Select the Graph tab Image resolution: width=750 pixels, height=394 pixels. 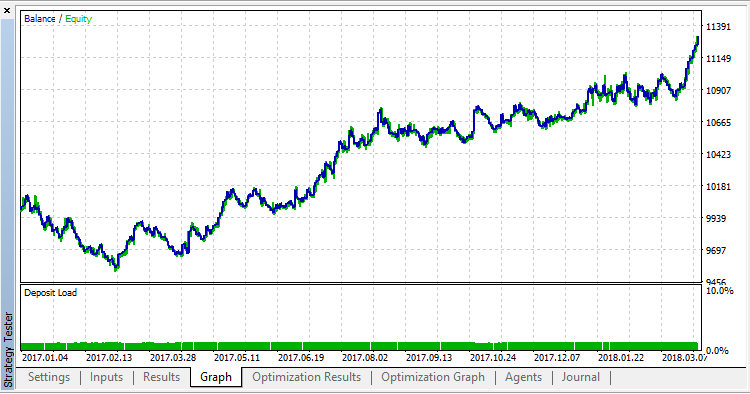click(x=216, y=377)
